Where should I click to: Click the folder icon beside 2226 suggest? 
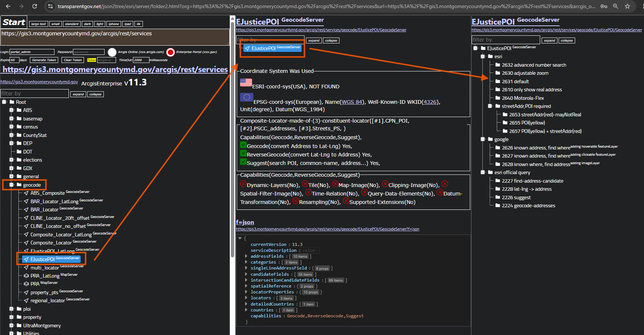(497, 197)
